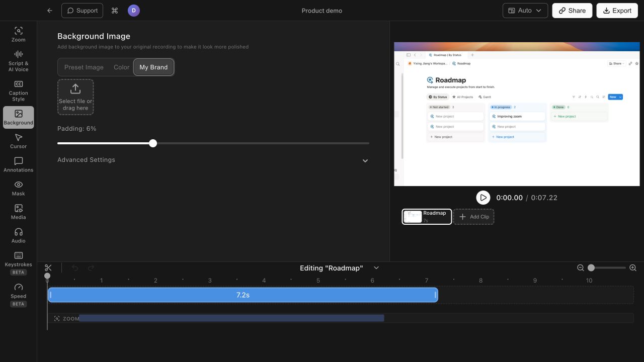Viewport: 644px width, 362px height.
Task: Click the Share button
Action: tap(572, 11)
